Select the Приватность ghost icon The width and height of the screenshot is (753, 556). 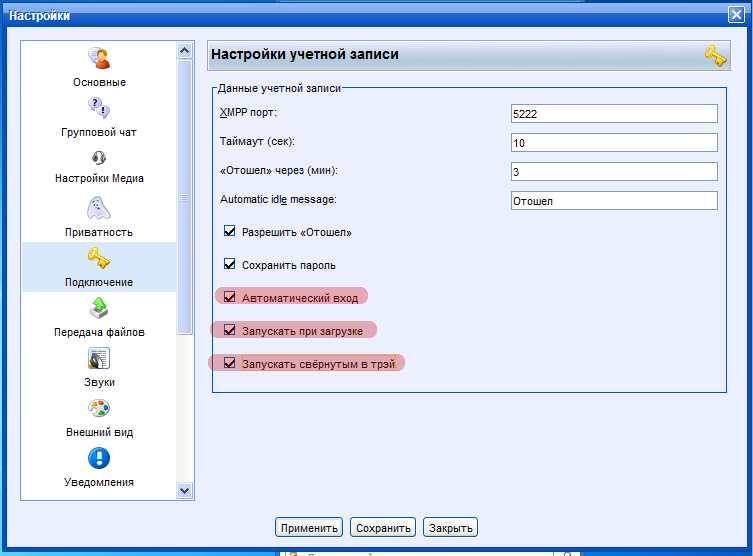[x=99, y=208]
